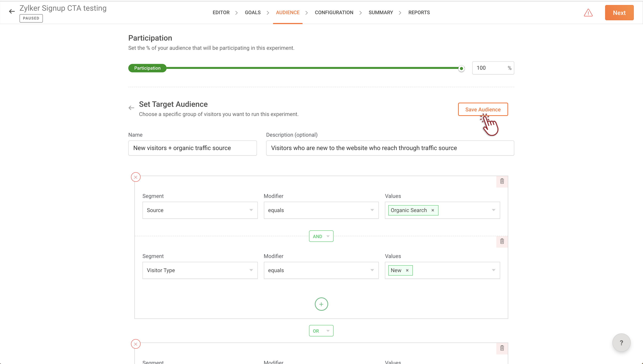Click the back arrow beside experiment title

coord(12,11)
